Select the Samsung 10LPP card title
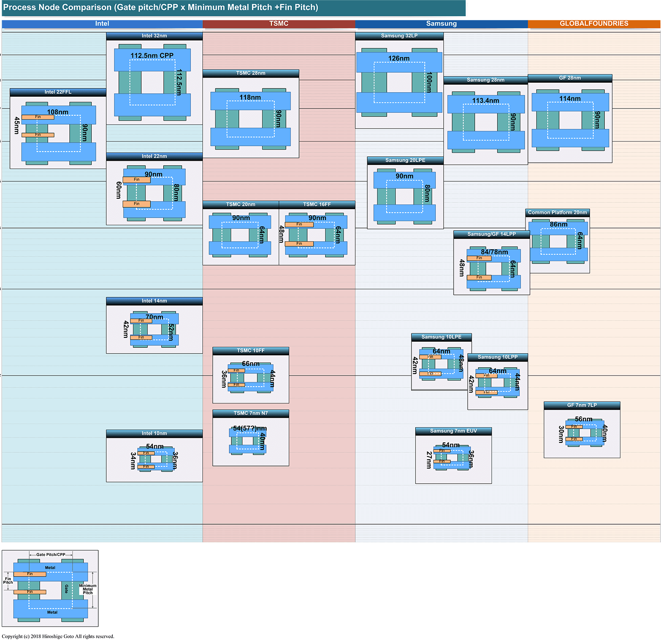 (x=497, y=357)
